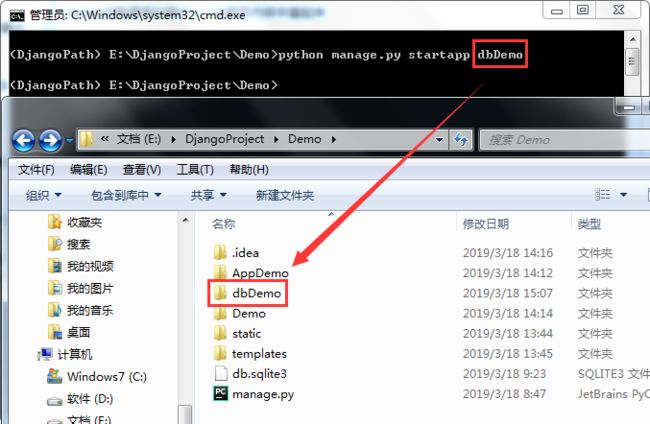Click the refresh icon beside address bar
The image size is (650, 424).
tap(461, 140)
